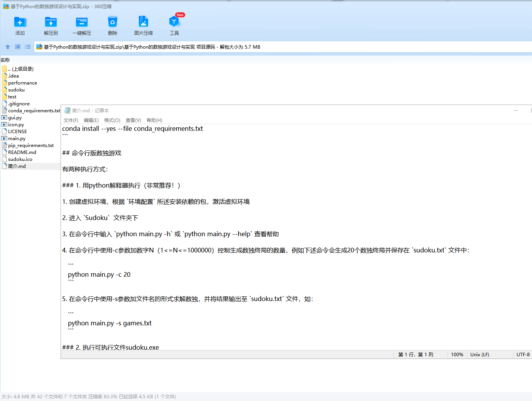532x401 pixels.
Task: Click the '### 2. 执行可执行文件sudoku.exe' line
Action: click(x=111, y=347)
